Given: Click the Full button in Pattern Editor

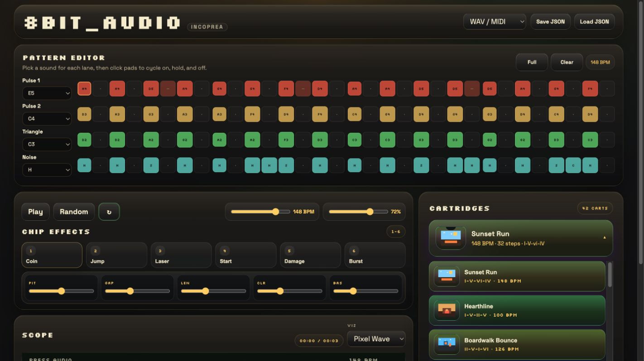Looking at the screenshot, I should click(532, 62).
